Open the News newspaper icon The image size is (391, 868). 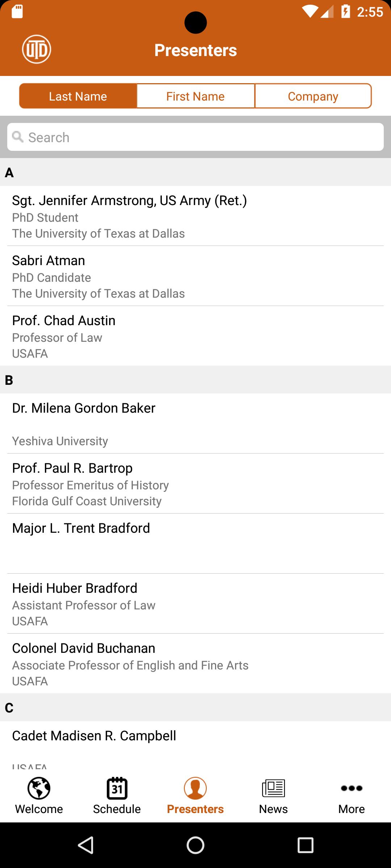pos(273,788)
